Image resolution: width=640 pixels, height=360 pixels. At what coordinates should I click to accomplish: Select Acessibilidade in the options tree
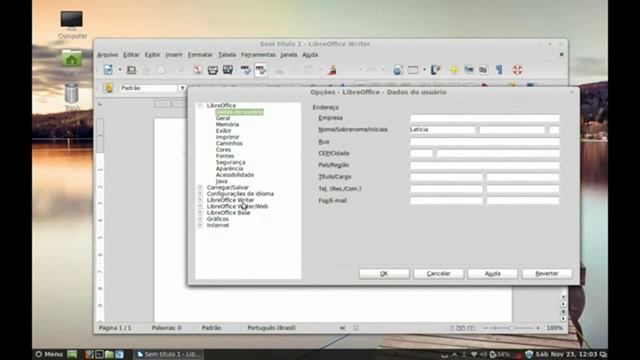click(x=235, y=175)
